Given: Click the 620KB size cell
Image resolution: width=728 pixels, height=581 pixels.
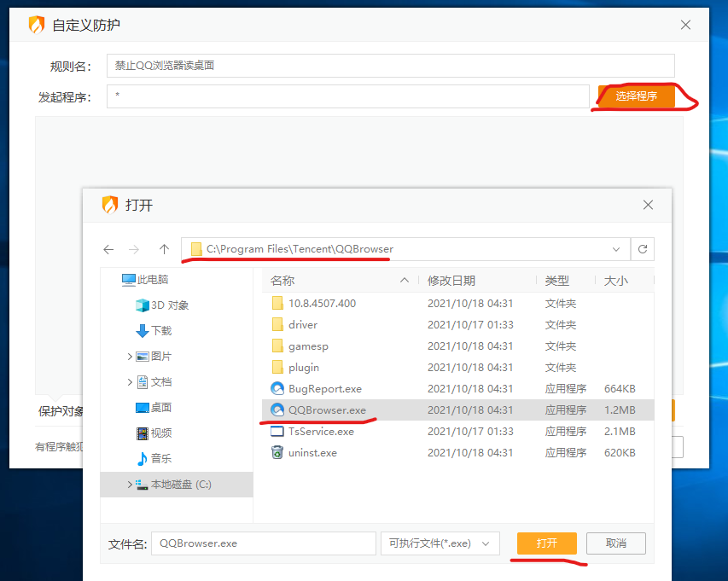Looking at the screenshot, I should (x=620, y=453).
